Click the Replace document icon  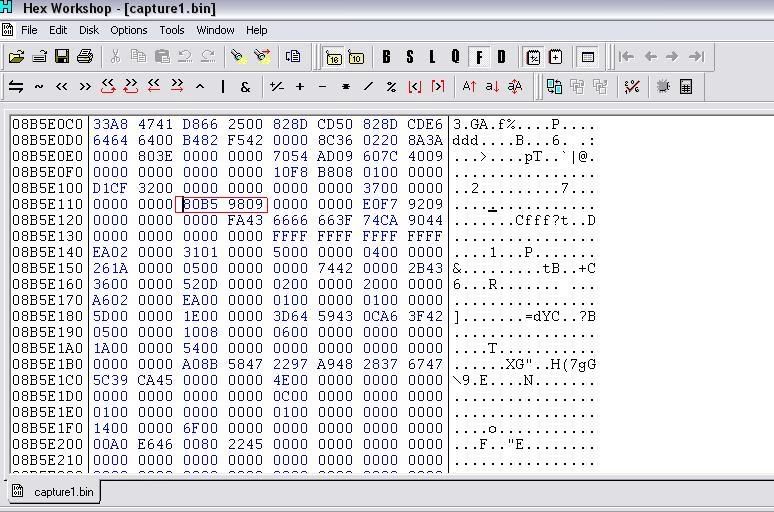tap(293, 57)
